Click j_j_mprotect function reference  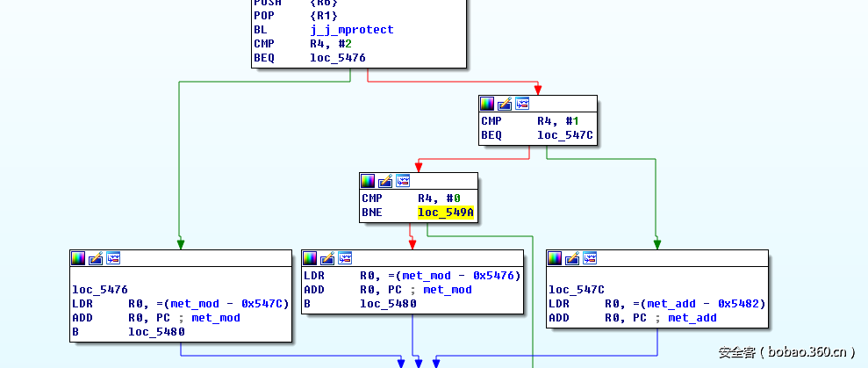pyautogui.click(x=351, y=30)
